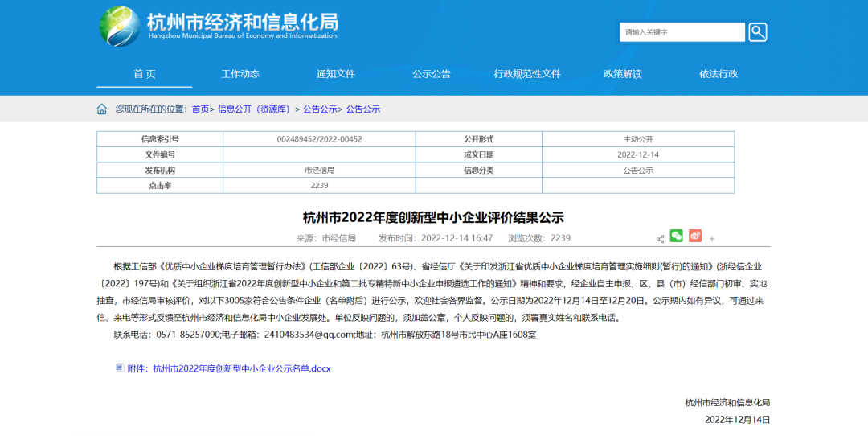Click the plus more-share icon
The height and width of the screenshot is (436, 868).
[x=712, y=239]
